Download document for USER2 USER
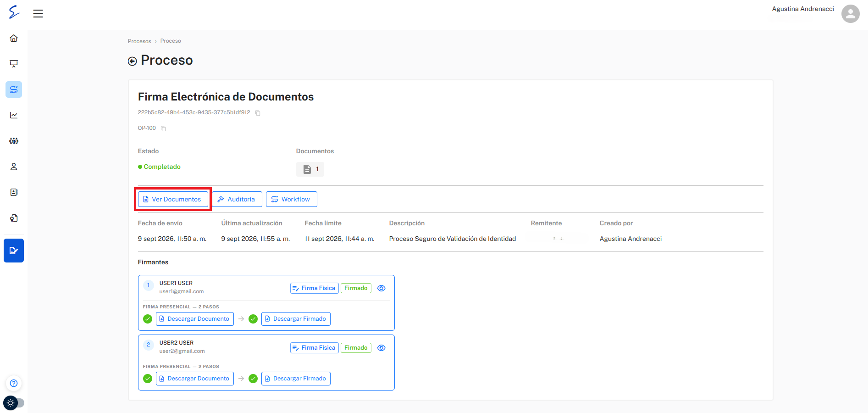This screenshot has height=413, width=868. (x=195, y=379)
